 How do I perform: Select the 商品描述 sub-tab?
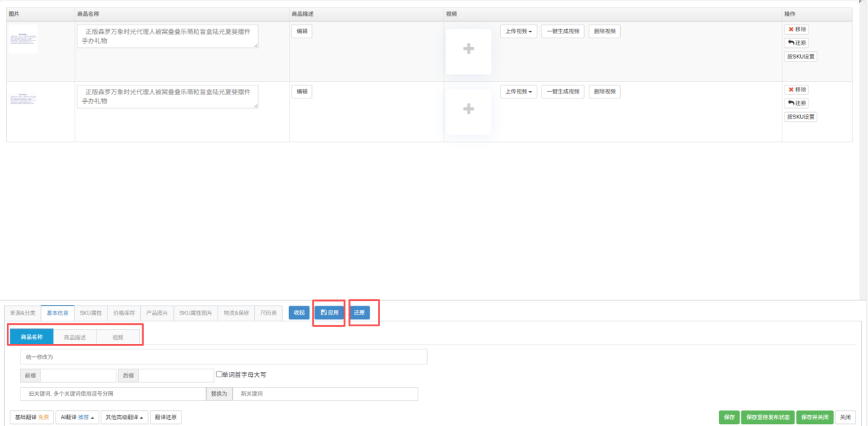point(75,337)
